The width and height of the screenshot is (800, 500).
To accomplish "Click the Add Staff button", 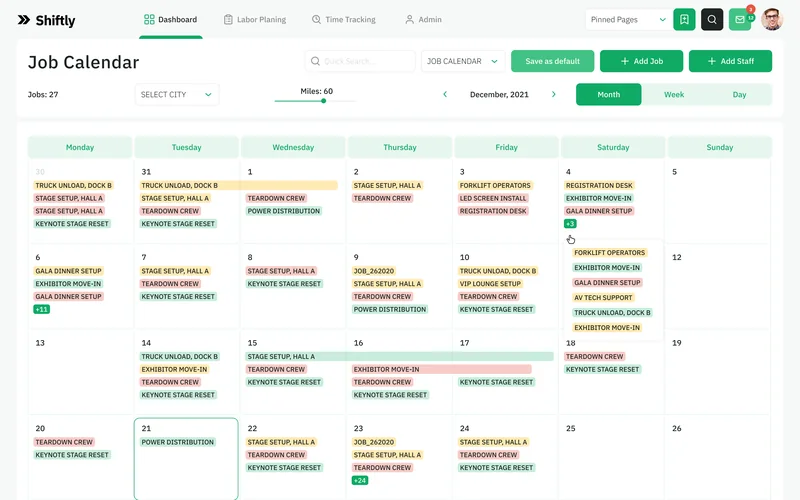I will (730, 61).
